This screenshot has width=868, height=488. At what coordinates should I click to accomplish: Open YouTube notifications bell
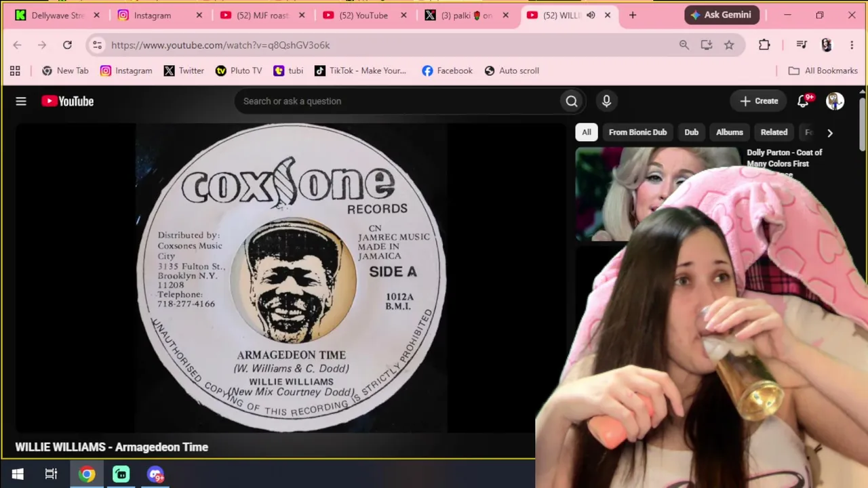tap(804, 101)
